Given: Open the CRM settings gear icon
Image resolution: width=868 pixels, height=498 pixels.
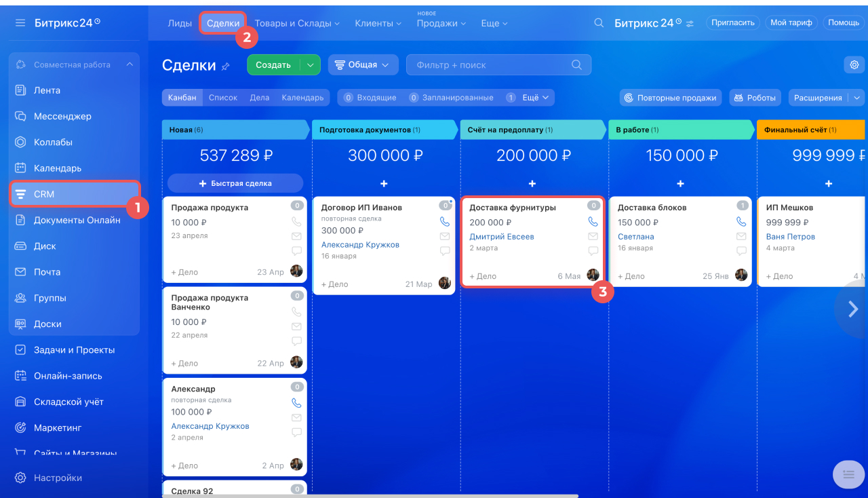Looking at the screenshot, I should click(x=854, y=64).
